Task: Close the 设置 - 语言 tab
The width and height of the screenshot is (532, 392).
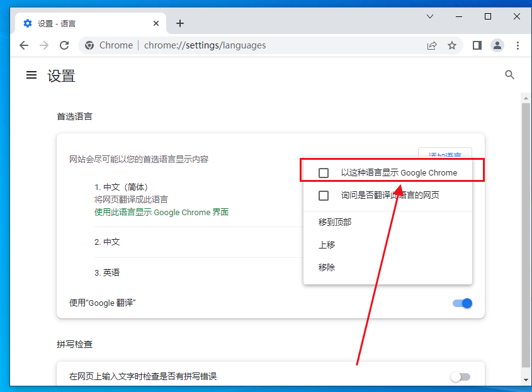Action: point(156,23)
